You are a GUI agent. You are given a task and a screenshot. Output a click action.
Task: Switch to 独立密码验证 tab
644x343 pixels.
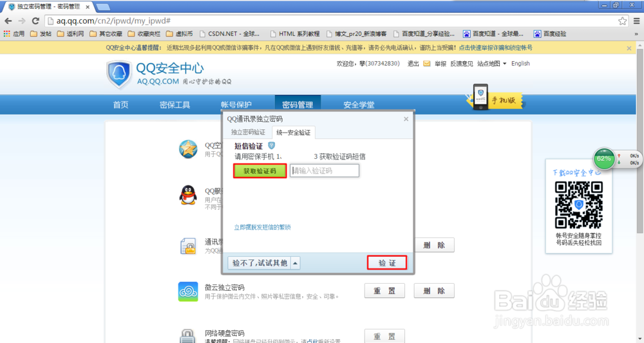(248, 132)
